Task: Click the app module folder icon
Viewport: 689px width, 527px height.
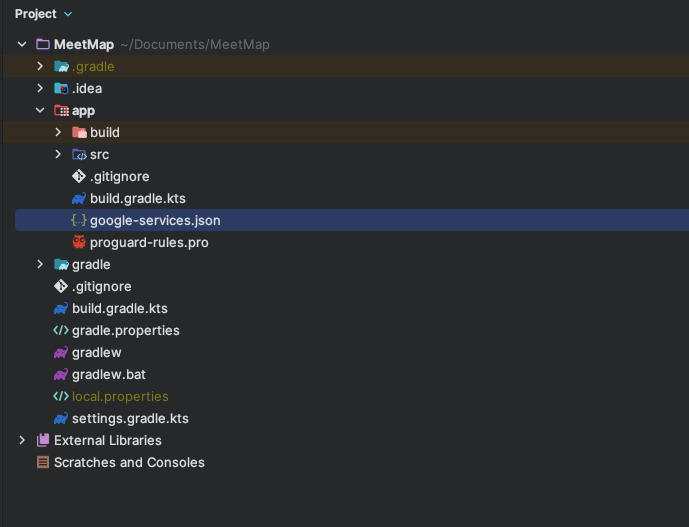Action: tap(61, 110)
